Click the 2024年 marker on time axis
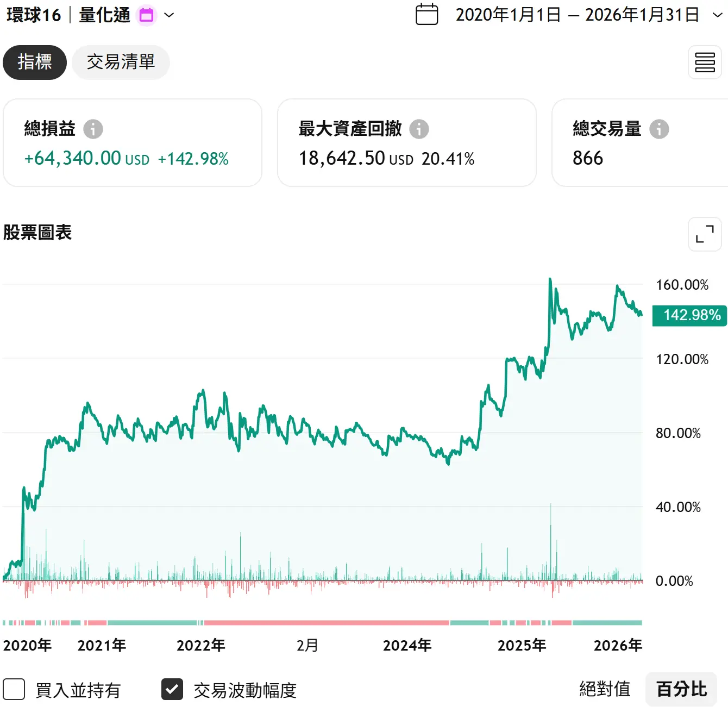 407,646
